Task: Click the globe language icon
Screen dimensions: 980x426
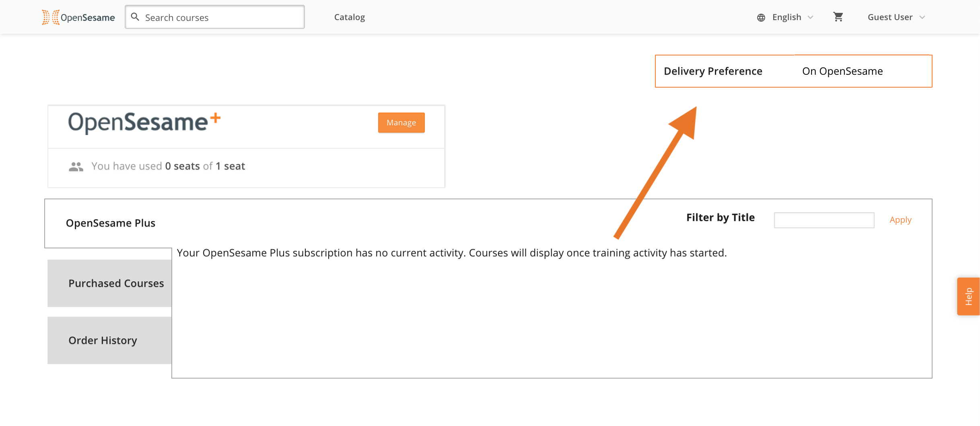Action: point(761,18)
